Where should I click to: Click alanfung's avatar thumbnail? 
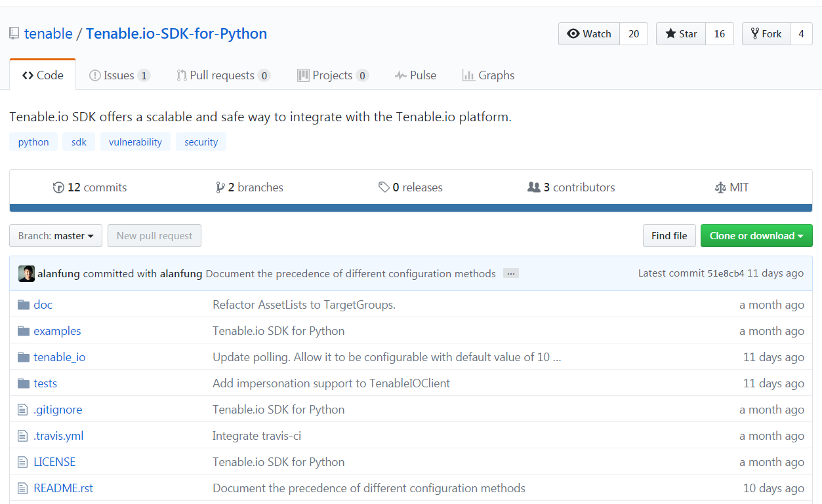pyautogui.click(x=26, y=273)
